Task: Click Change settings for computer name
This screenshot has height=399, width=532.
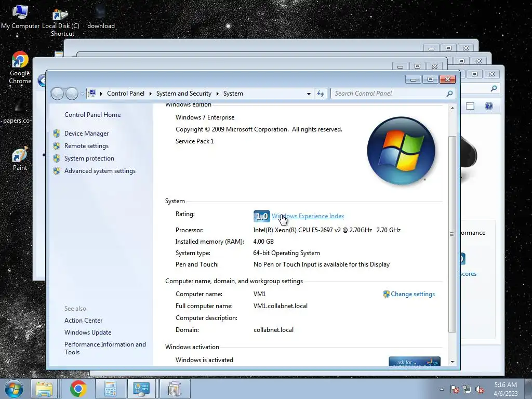Action: tap(413, 294)
